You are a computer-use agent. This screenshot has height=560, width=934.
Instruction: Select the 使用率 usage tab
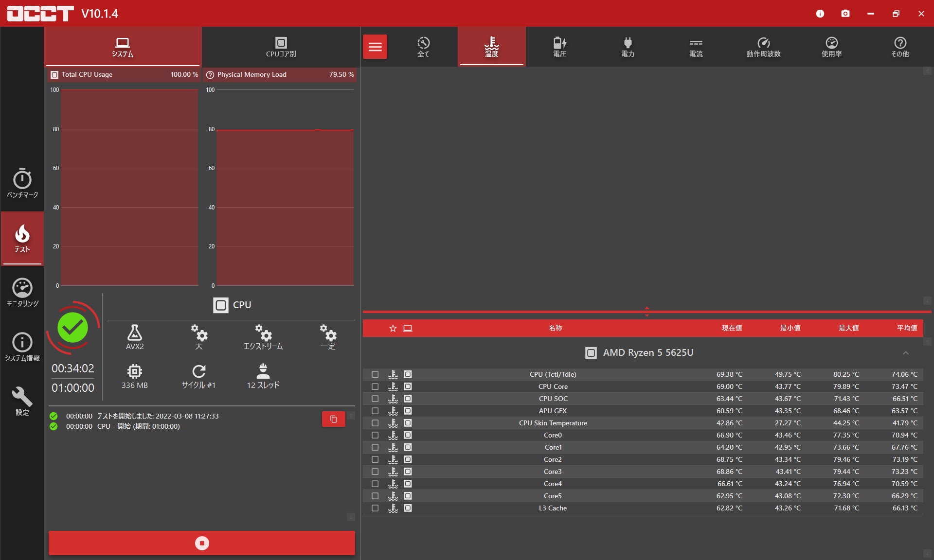pos(832,47)
